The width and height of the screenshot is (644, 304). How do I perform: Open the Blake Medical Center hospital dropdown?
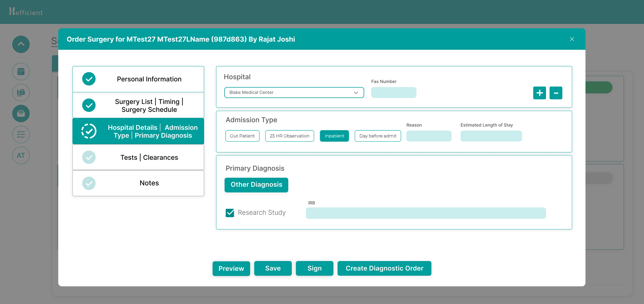294,92
